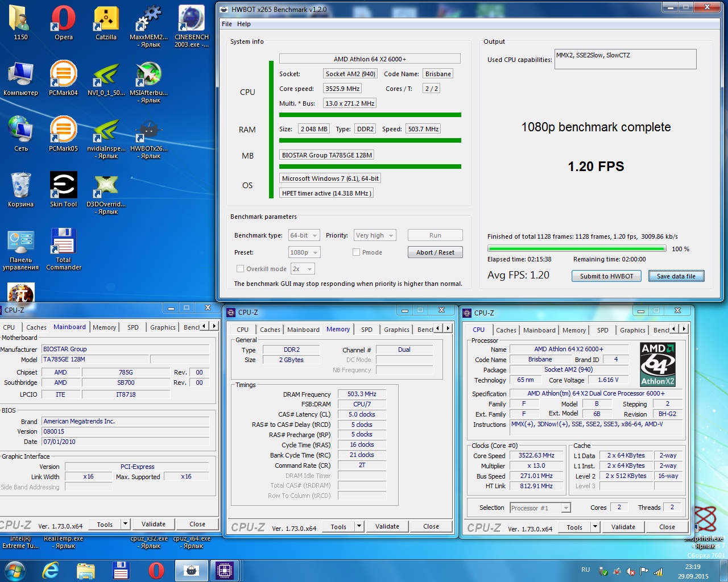This screenshot has height=582, width=728.
Task: Click the volume icon in system tray
Action: [630, 571]
